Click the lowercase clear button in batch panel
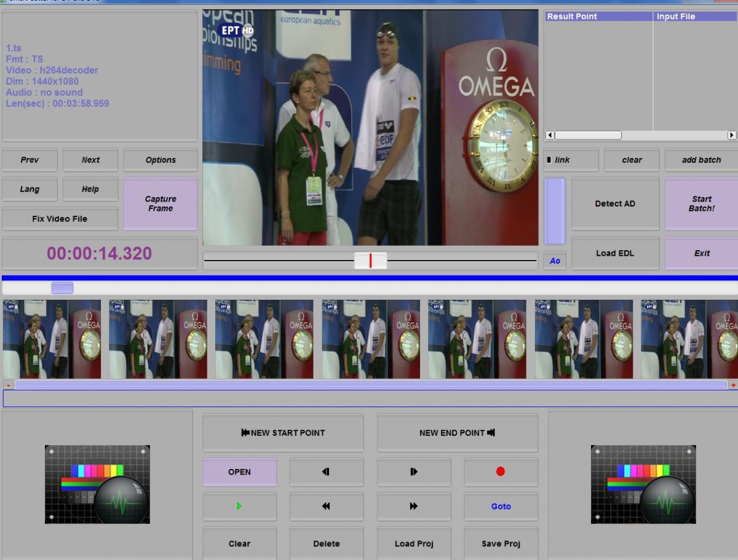Viewport: 738px width, 560px height. (632, 160)
